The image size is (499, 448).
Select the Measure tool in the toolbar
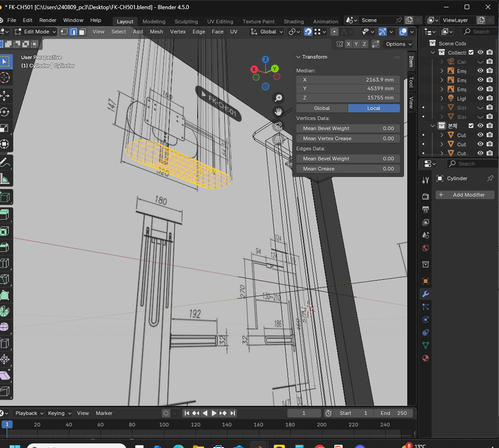[5, 179]
